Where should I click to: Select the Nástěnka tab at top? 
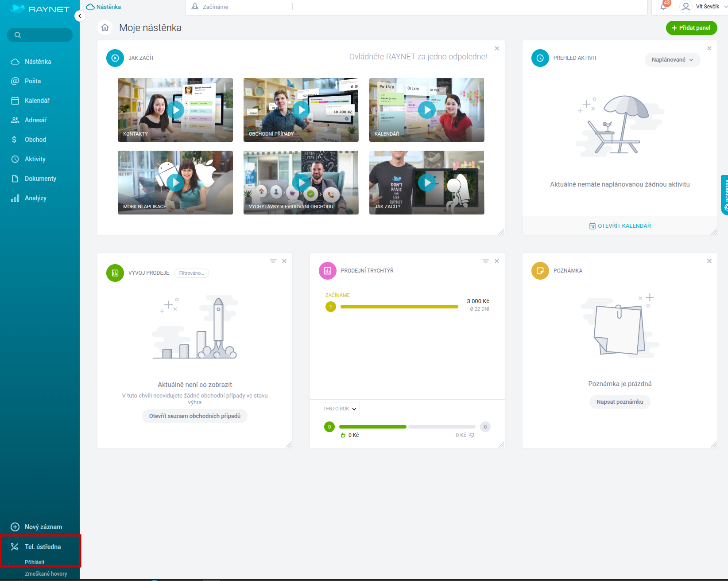pos(108,7)
